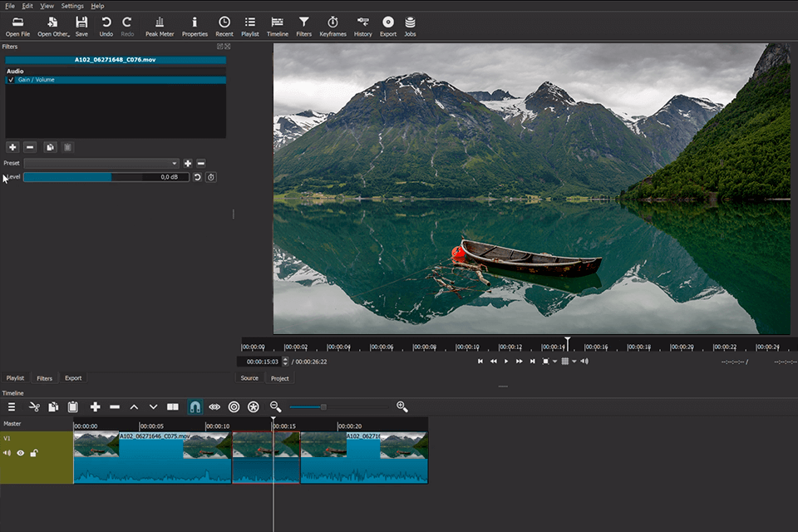Toggle timeline snapping magnet
This screenshot has width=798, height=532.
[195, 406]
